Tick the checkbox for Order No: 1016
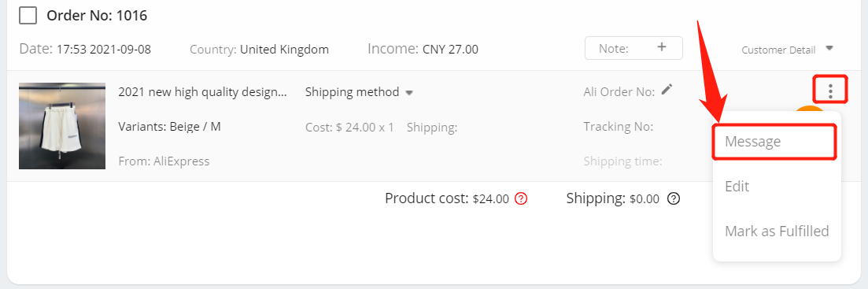Screen dimensions: 868x289 coord(28,16)
